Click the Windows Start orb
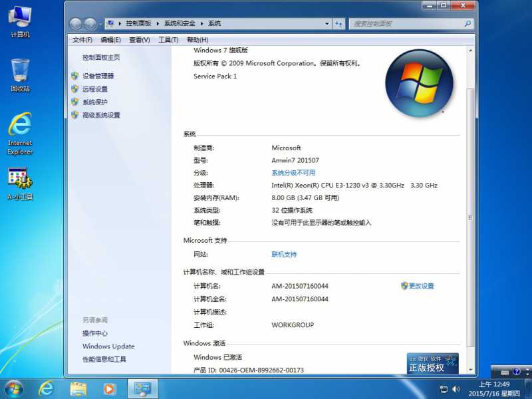 point(13,388)
